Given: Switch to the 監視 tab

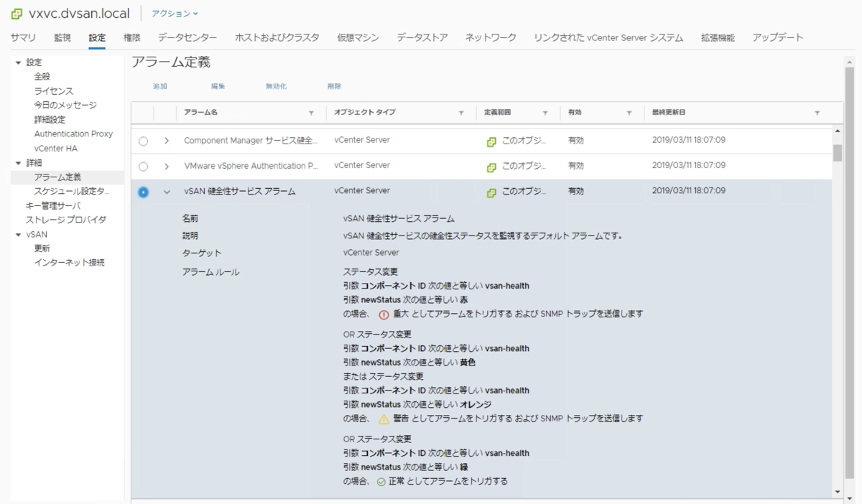Looking at the screenshot, I should (x=62, y=37).
